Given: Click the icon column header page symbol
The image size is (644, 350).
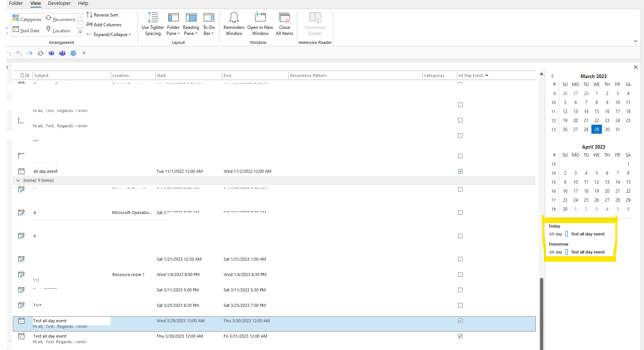Looking at the screenshot, I should [22, 75].
